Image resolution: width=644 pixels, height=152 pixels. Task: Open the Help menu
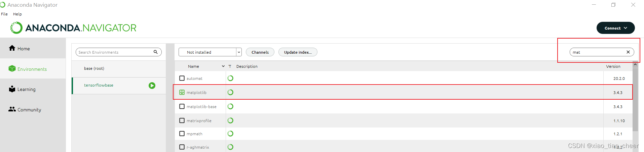point(17,14)
